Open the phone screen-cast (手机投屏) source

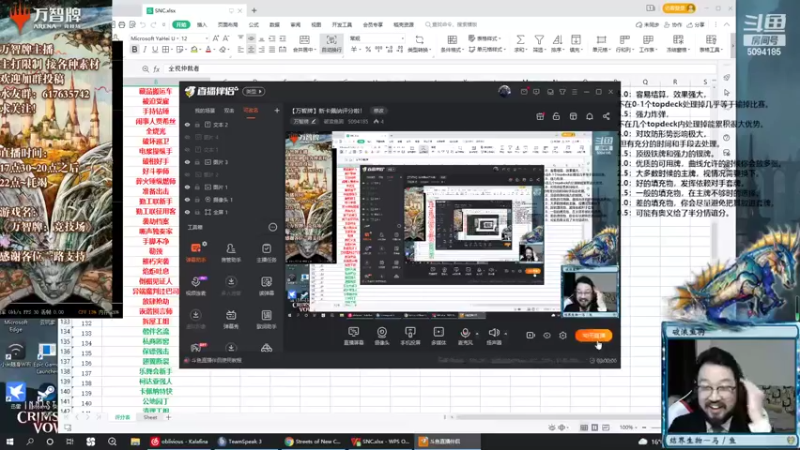coord(410,336)
